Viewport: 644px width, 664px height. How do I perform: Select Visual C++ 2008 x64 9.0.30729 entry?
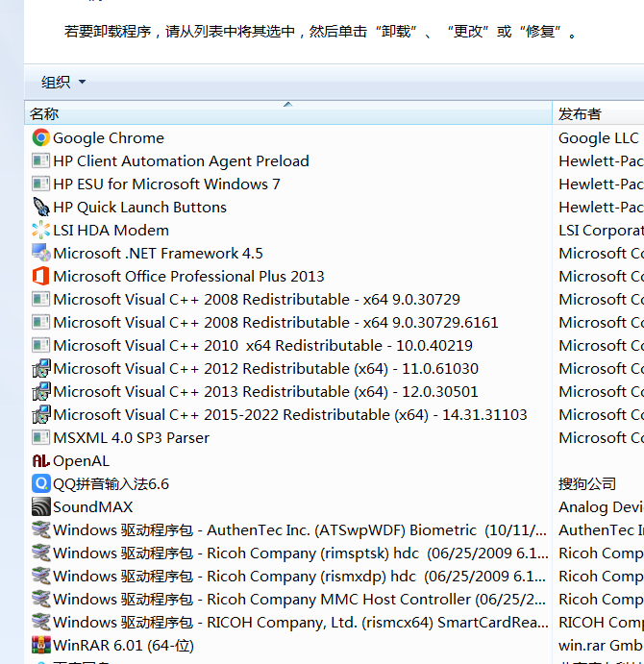257,299
